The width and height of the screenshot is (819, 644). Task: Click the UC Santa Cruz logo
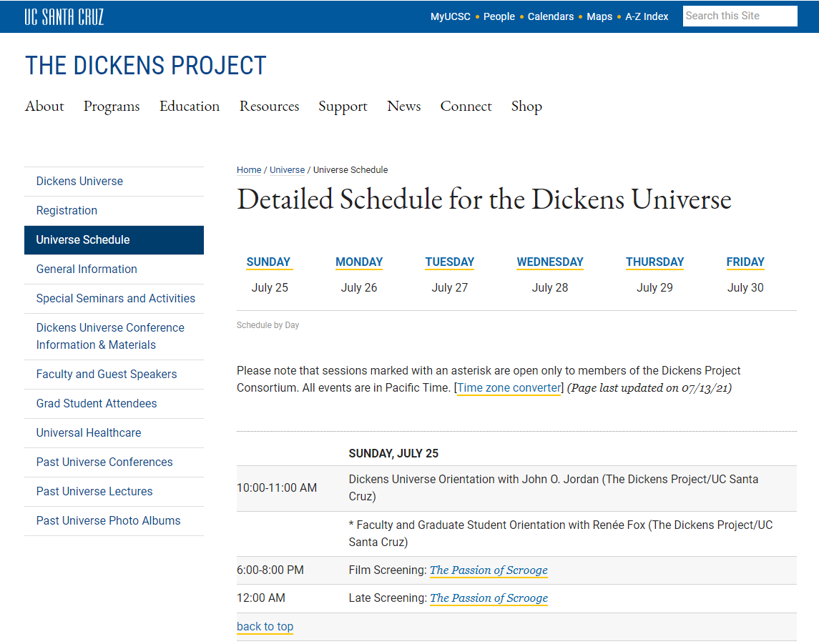[64, 16]
